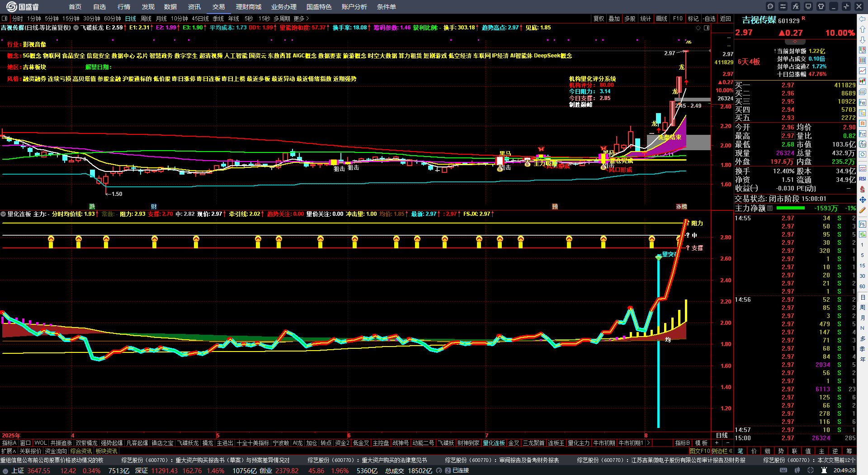Toggle the panel layout icon left of 分时
Image resolution: width=868 pixels, height=475 pixels.
click(5, 19)
